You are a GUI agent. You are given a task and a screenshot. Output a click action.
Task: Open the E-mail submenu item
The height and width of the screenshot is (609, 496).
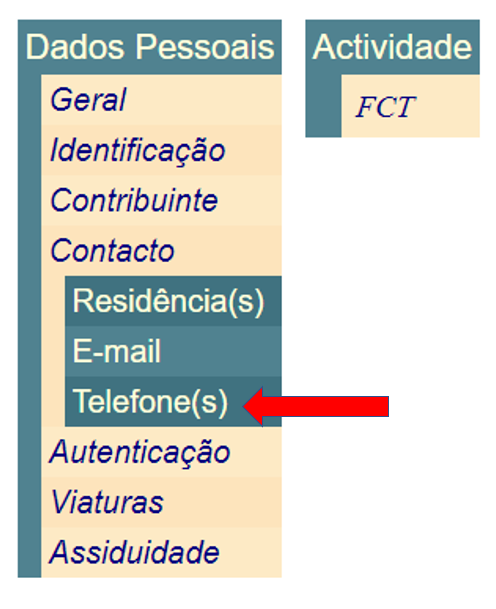click(173, 351)
